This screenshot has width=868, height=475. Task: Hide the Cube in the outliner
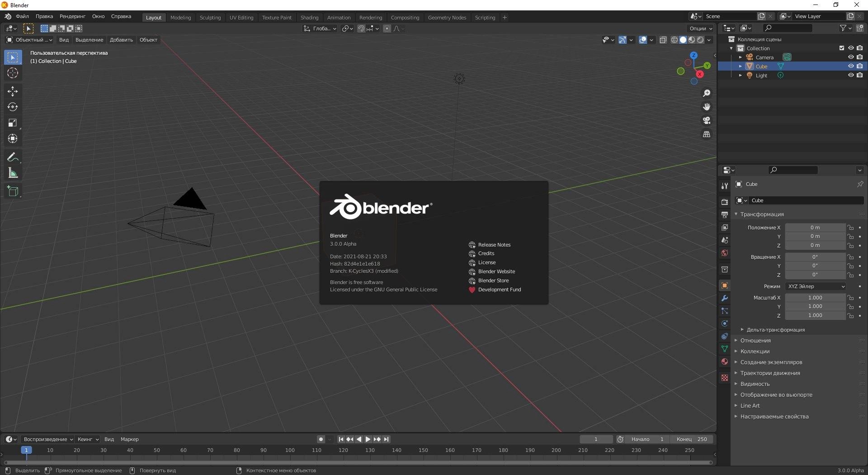(851, 66)
